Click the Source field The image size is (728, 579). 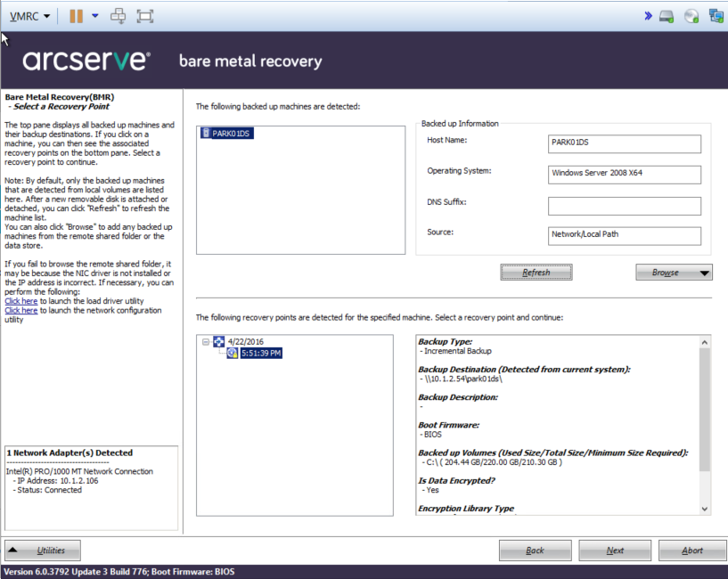(624, 235)
